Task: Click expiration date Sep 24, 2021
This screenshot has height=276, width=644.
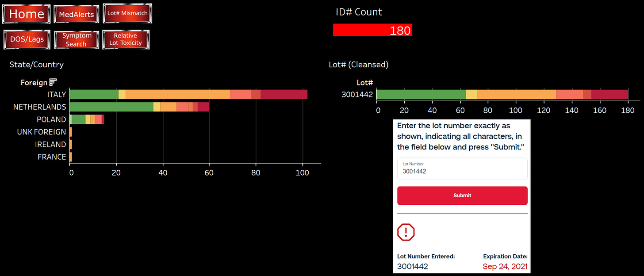Action: pyautogui.click(x=505, y=266)
